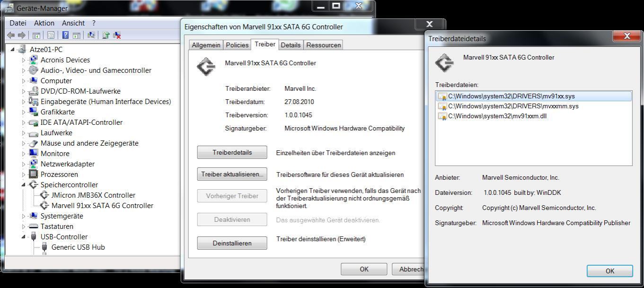This screenshot has width=644, height=288.
Task: Open Properties via the toolbar sheet icon
Action: (x=51, y=35)
